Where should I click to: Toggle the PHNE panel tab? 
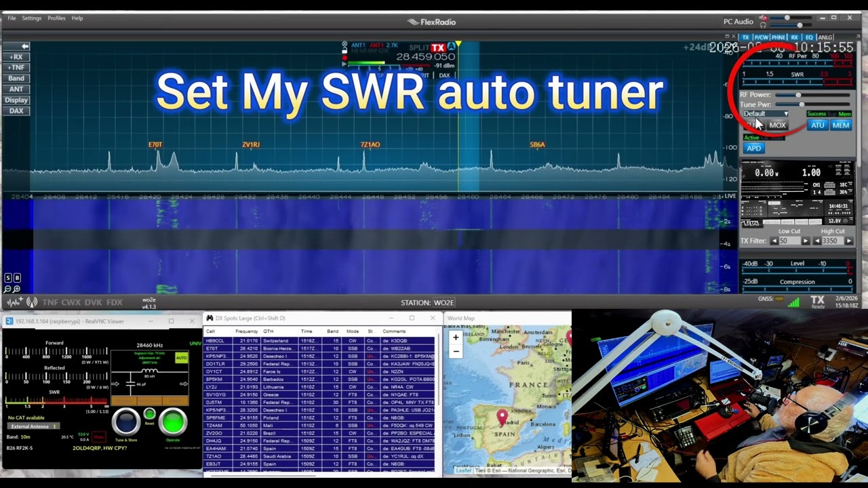click(x=778, y=37)
